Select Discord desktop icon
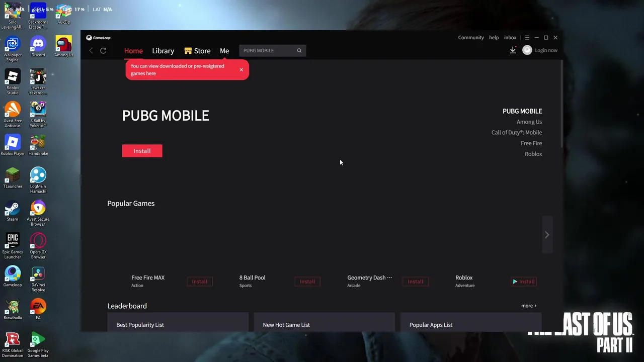This screenshot has height=362, width=644. (x=38, y=47)
